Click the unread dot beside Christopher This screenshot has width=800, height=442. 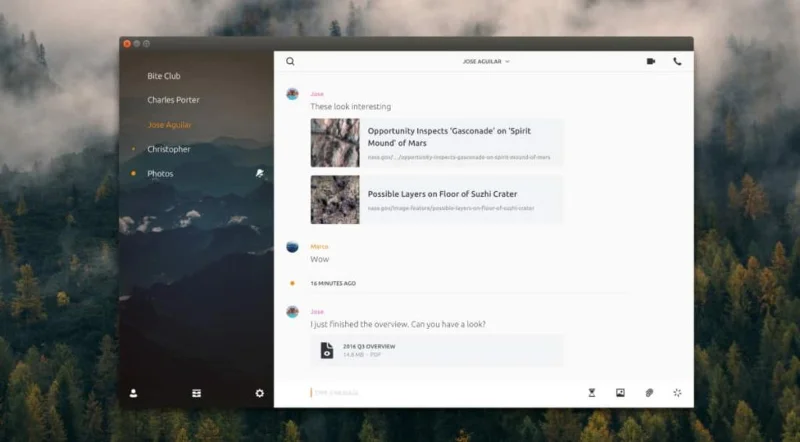click(x=134, y=149)
